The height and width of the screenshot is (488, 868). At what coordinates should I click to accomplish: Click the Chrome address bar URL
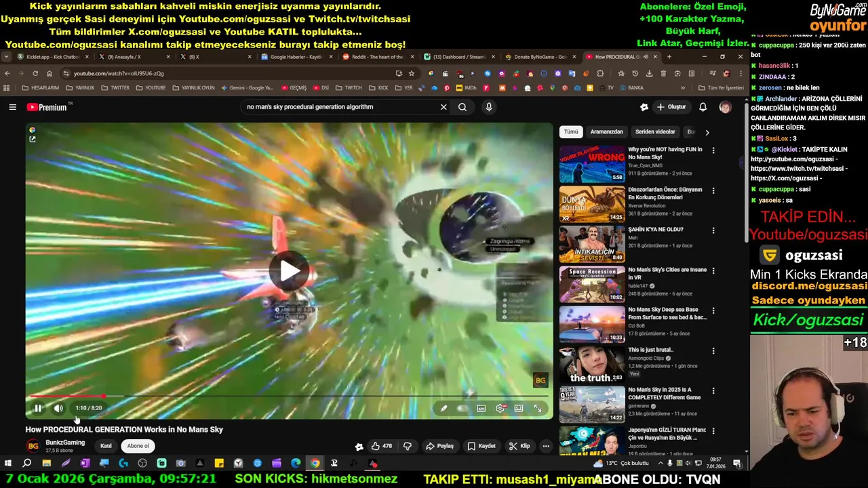(119, 73)
